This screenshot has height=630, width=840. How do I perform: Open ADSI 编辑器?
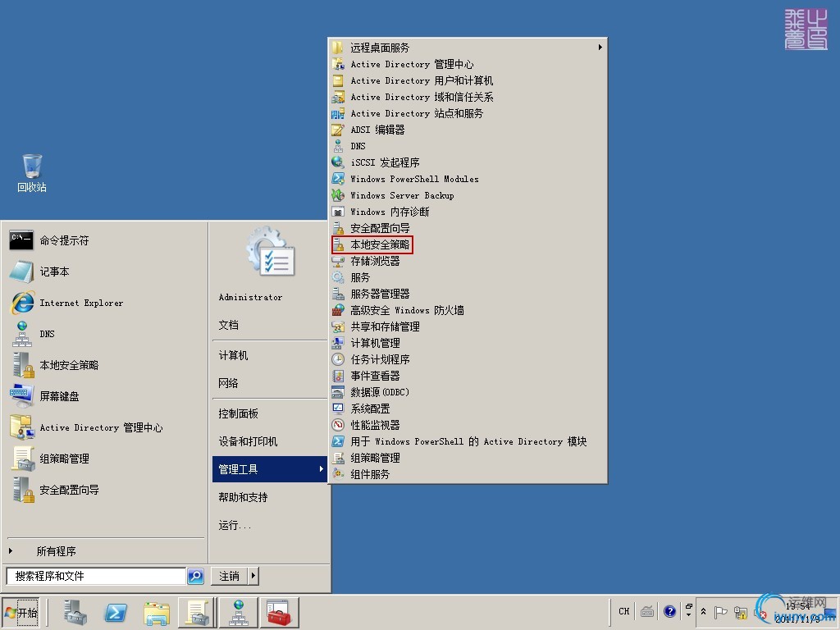click(x=468, y=130)
